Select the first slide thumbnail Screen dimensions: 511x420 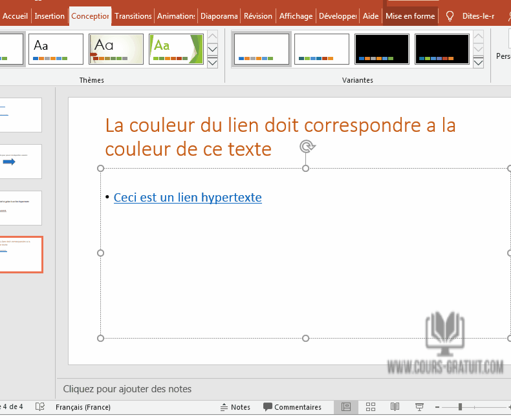click(21, 115)
